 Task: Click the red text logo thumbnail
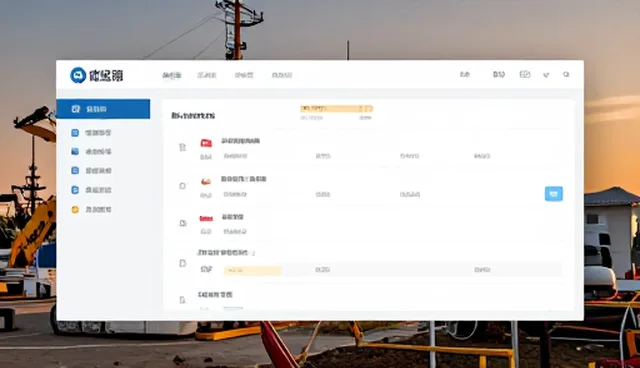click(x=206, y=219)
